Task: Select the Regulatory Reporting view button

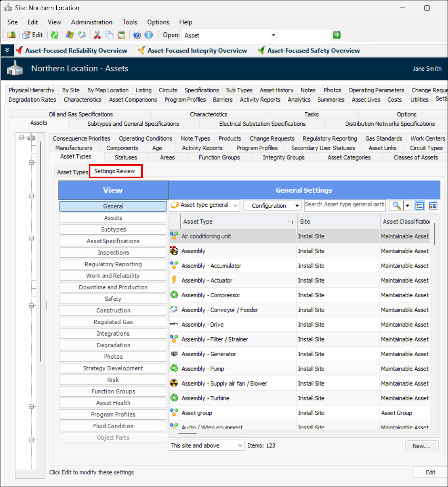Action: pos(113,264)
